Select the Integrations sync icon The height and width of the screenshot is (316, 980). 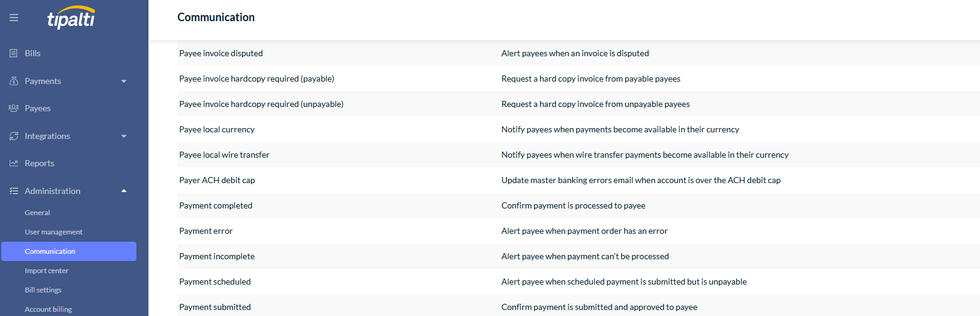click(x=14, y=136)
